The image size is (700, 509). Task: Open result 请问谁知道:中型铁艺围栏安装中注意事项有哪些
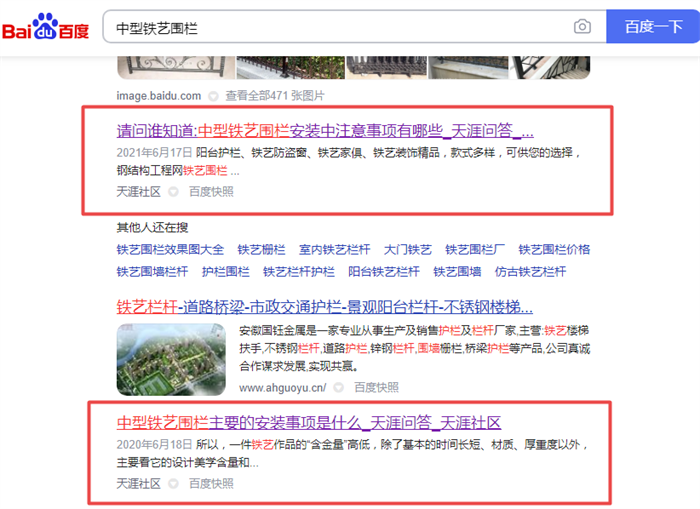pos(325,131)
